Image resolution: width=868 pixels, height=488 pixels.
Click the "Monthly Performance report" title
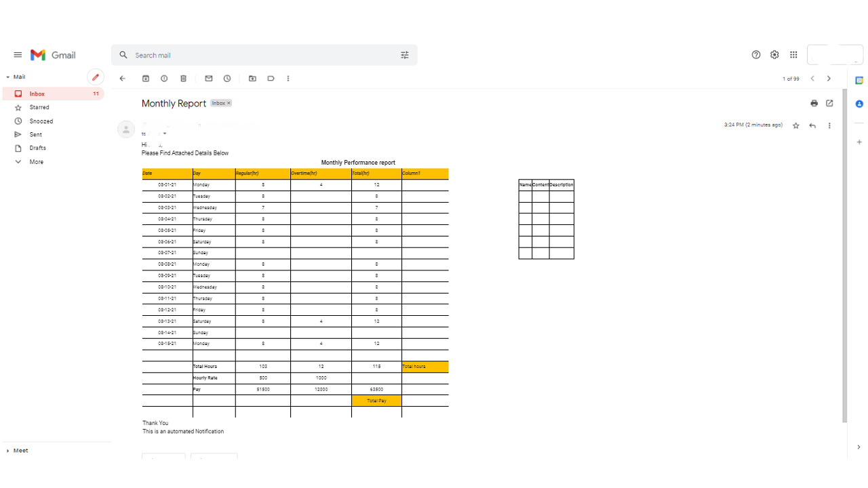358,163
